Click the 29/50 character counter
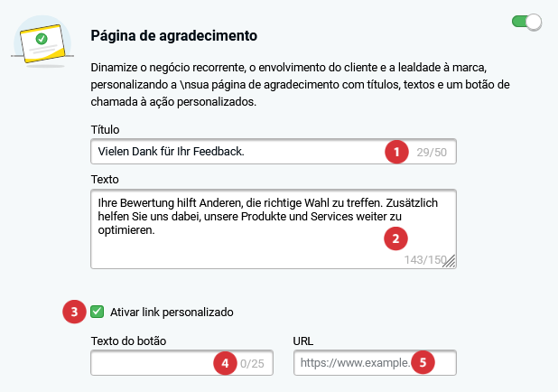The image size is (558, 392). 432,153
